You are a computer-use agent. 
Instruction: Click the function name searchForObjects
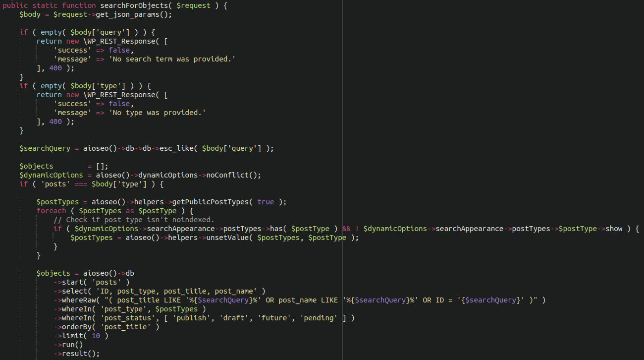click(x=134, y=5)
